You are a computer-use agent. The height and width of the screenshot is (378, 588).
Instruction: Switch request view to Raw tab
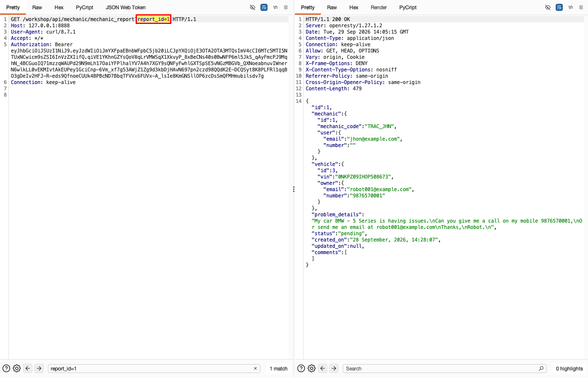(x=37, y=7)
